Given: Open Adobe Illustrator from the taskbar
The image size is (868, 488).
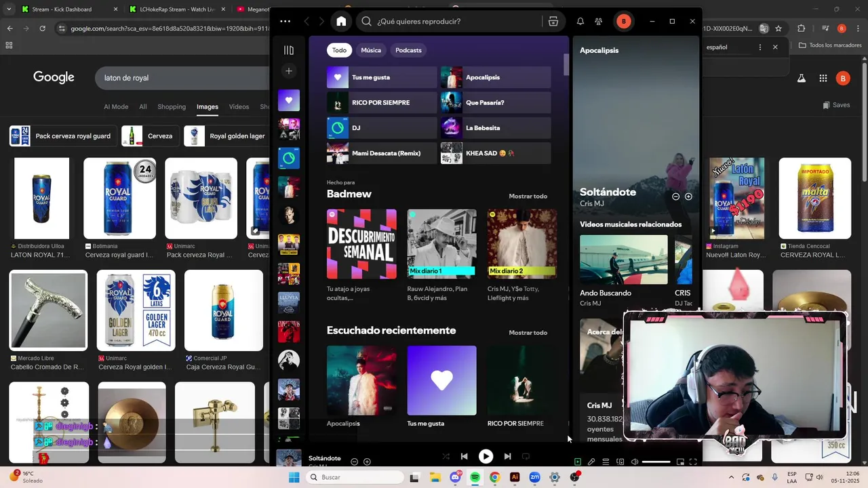Looking at the screenshot, I should point(515,477).
